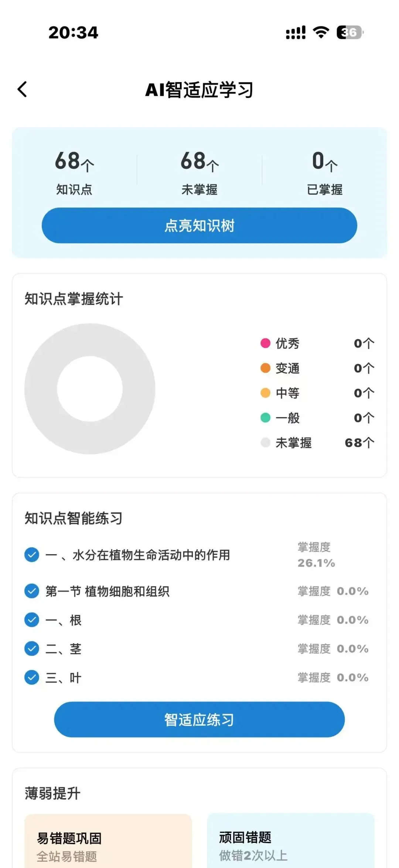
Task: Start 智适应练习 practice button
Action: pos(199,720)
